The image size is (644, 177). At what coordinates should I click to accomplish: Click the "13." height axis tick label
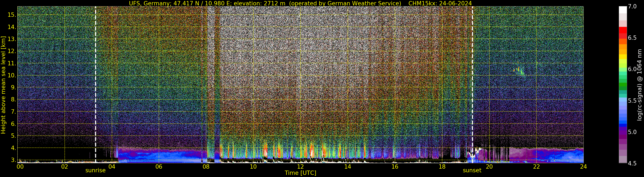coord(12,39)
